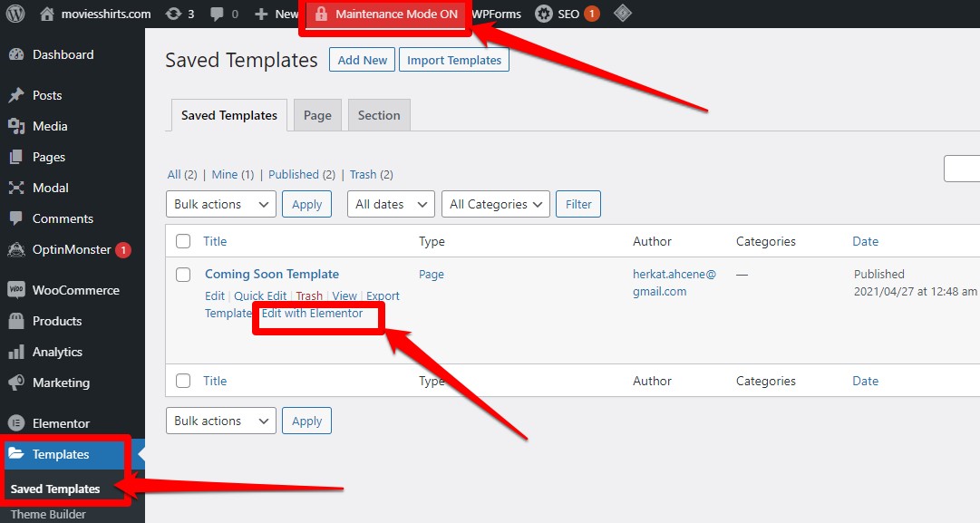Check the select-all checkbox in top header row
980x523 pixels.
click(183, 241)
